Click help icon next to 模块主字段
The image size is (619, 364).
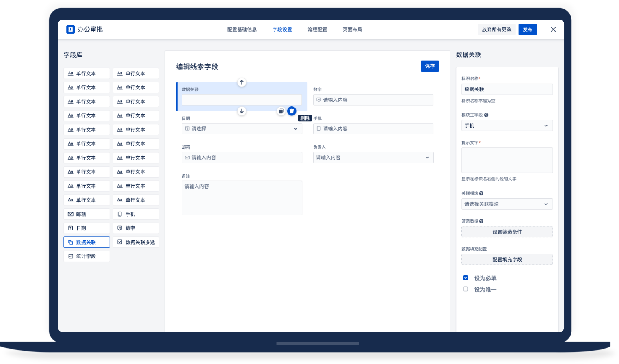tap(486, 115)
